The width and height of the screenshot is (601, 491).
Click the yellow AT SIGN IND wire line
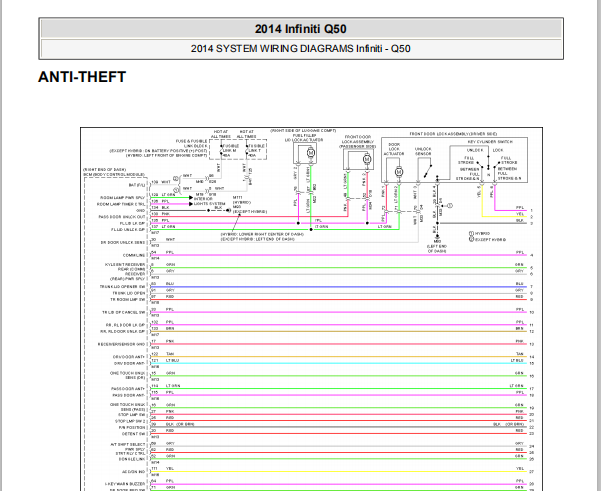click(339, 471)
